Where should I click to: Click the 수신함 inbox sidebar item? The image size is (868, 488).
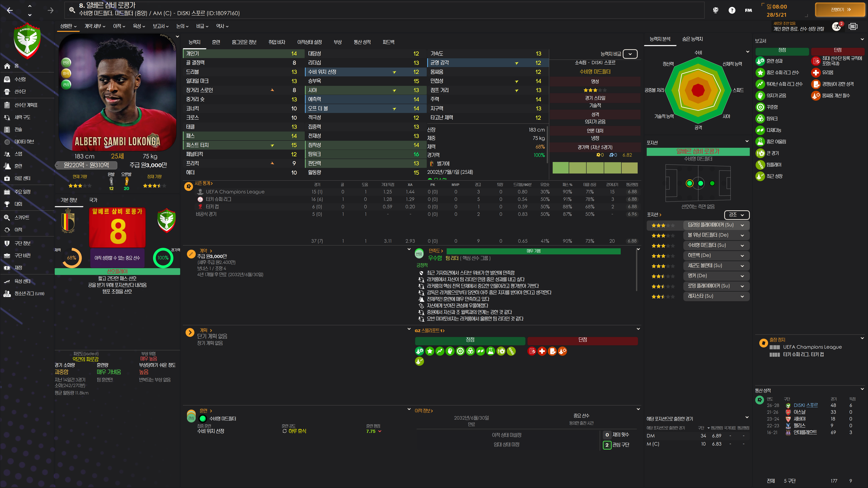[x=20, y=79]
